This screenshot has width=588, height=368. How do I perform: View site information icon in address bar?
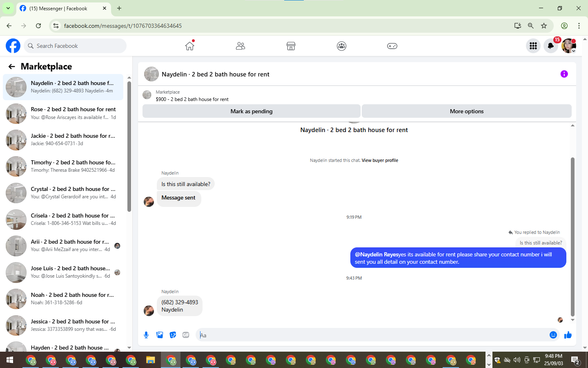tap(56, 26)
